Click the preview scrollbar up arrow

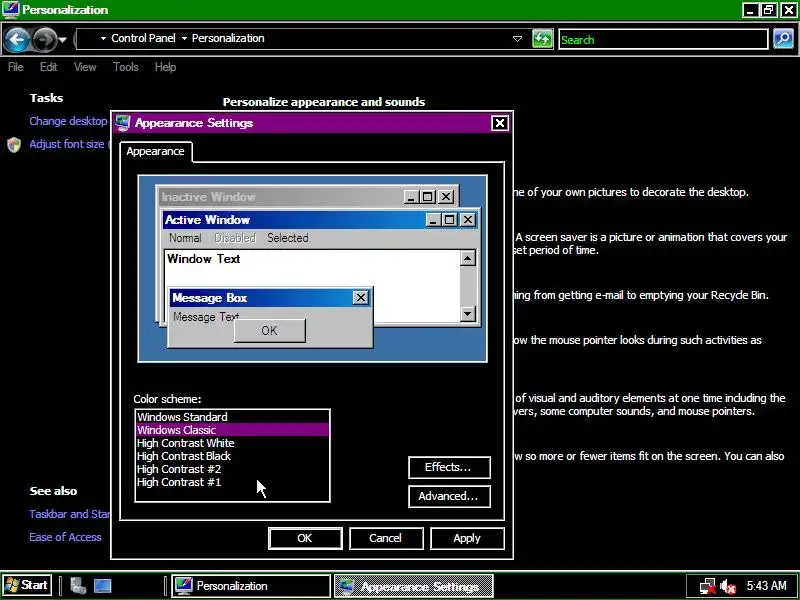(467, 258)
